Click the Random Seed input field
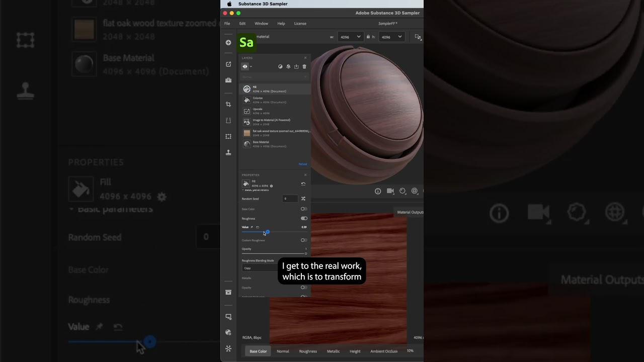 [290, 199]
